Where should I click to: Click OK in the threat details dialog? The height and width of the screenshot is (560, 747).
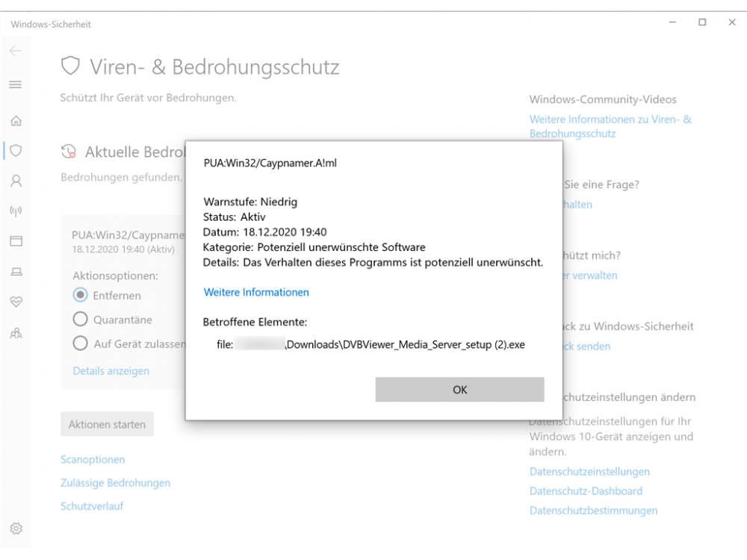459,390
